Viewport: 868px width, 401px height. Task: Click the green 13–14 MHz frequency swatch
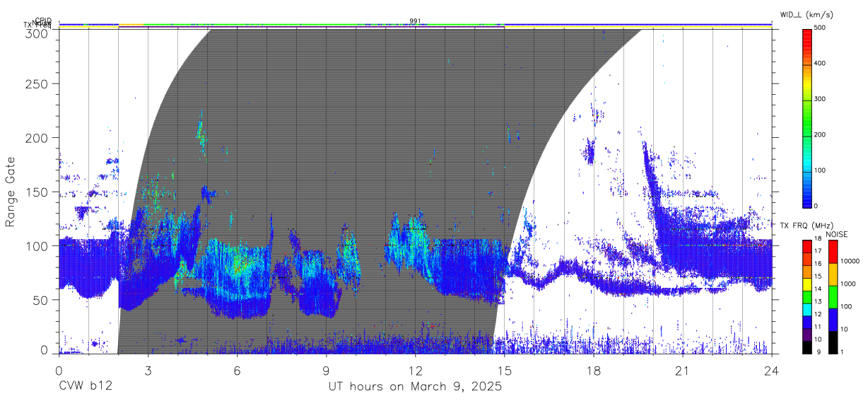(807, 297)
